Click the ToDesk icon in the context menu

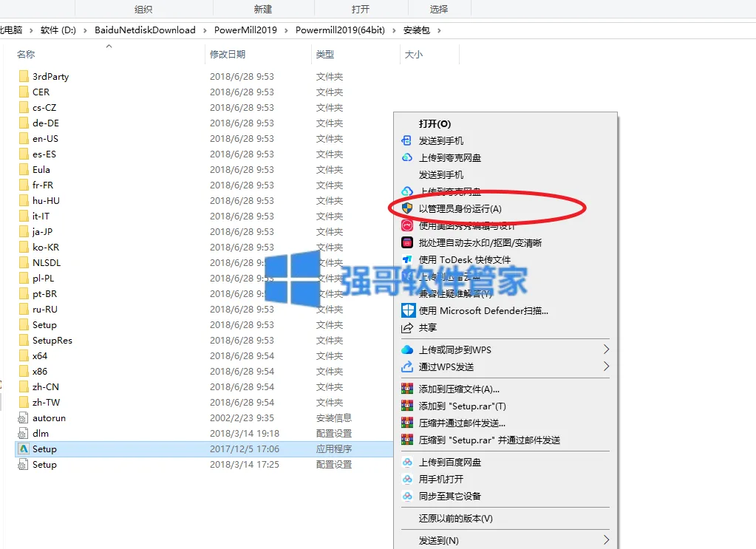coord(407,260)
